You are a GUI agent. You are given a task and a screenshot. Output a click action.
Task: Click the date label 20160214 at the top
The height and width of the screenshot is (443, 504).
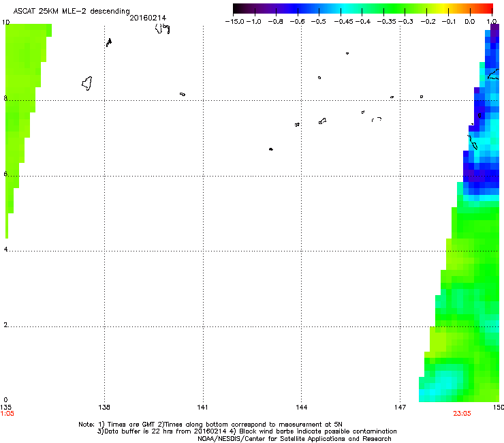pyautogui.click(x=148, y=18)
